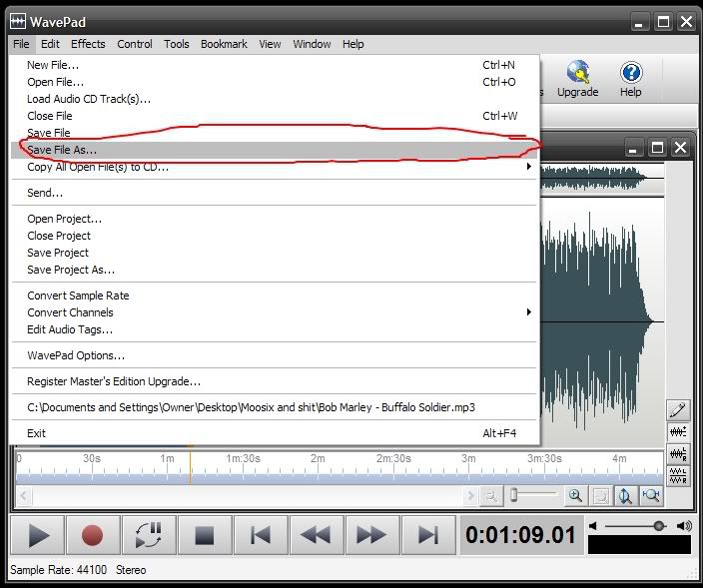Click the volume slider knob
703x588 pixels.
click(x=659, y=526)
